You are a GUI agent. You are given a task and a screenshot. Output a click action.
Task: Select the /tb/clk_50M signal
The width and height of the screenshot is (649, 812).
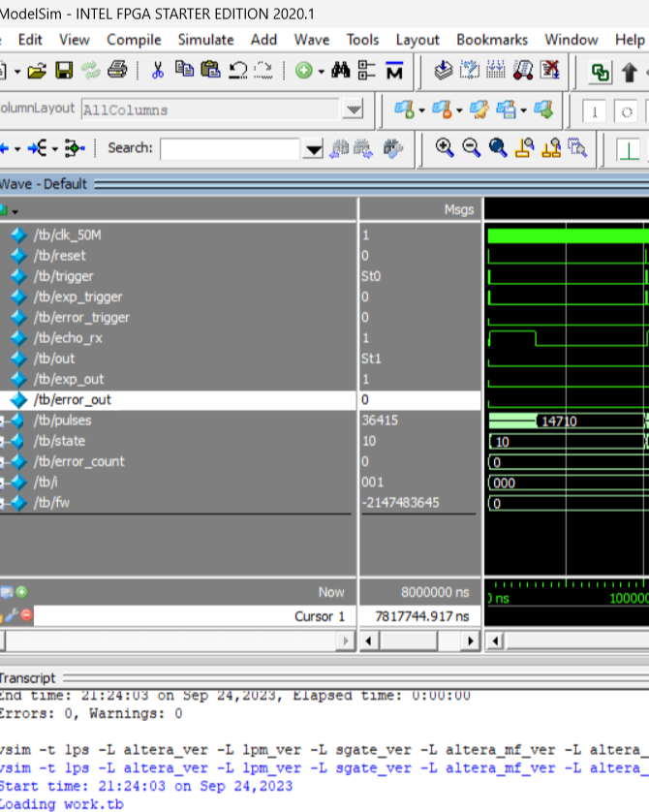(67, 235)
